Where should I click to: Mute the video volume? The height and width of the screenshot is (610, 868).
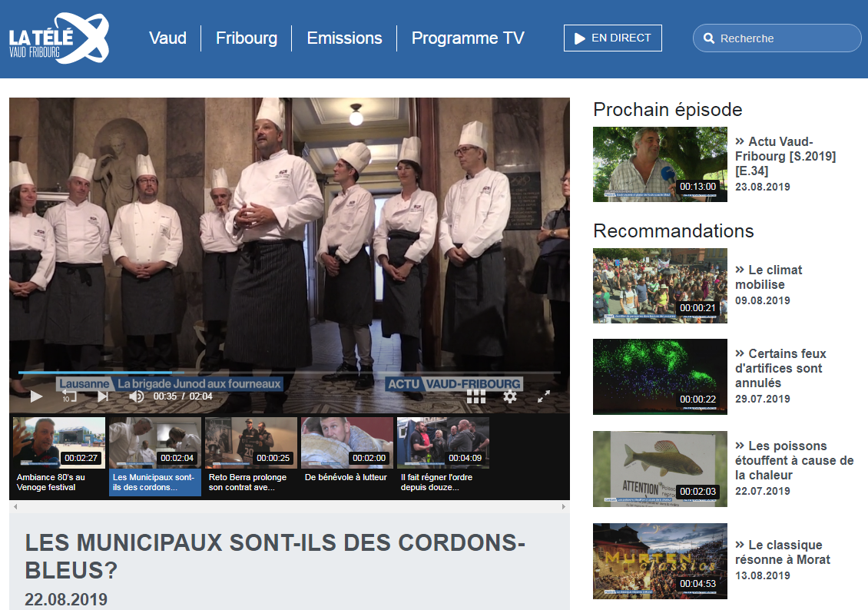click(x=137, y=396)
